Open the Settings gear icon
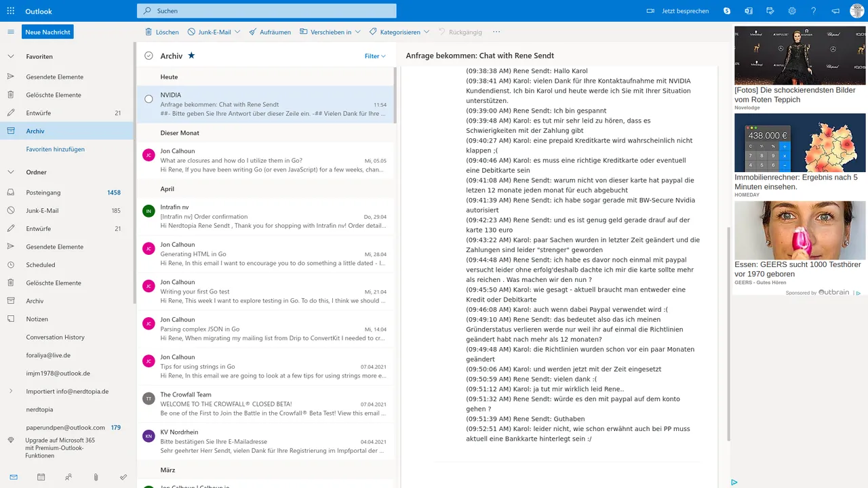This screenshot has height=488, width=868. 792,11
